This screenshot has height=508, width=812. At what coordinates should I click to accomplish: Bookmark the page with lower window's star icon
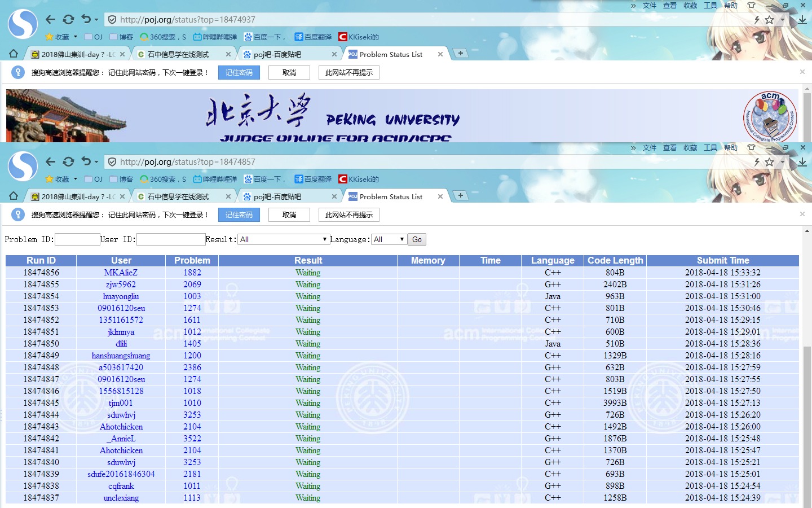coord(770,162)
